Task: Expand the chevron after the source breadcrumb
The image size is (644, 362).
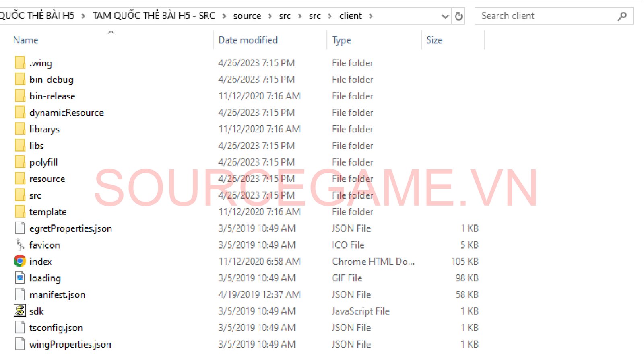Action: (270, 16)
